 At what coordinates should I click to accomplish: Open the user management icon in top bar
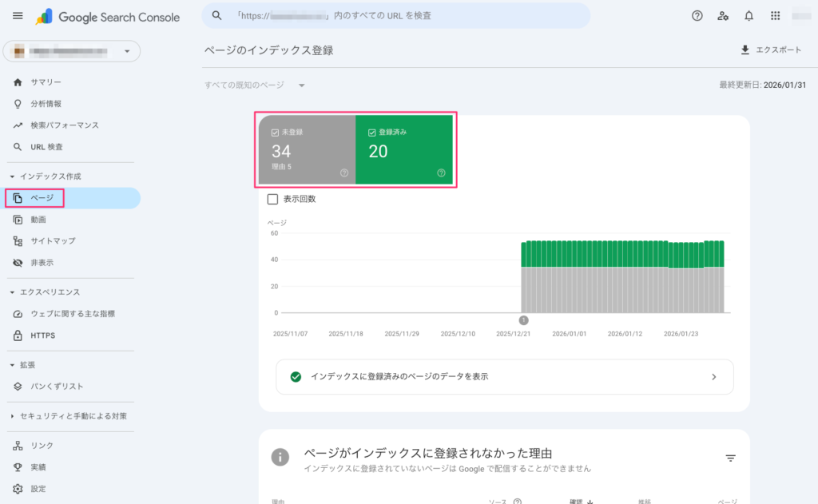[x=723, y=15]
